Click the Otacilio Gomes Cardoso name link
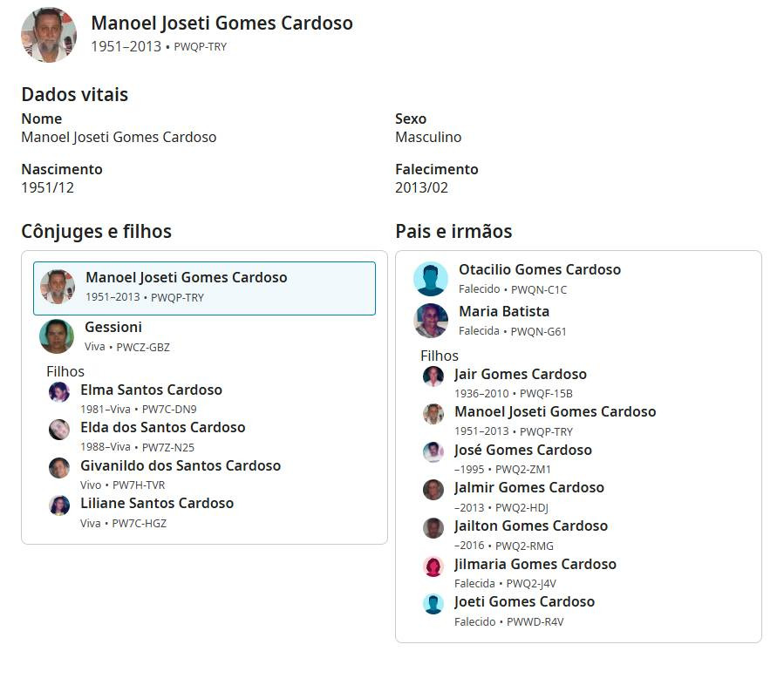Screen dimensions: 784x685 coord(539,269)
